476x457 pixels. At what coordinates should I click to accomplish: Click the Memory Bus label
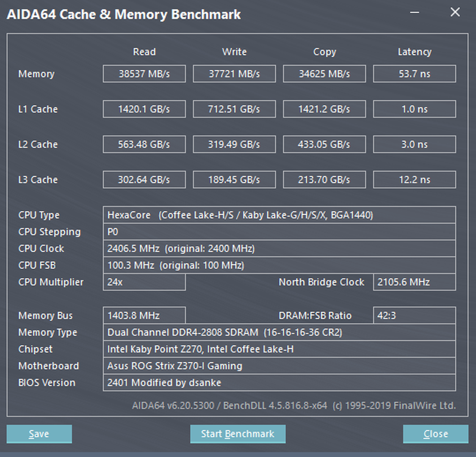(x=46, y=316)
